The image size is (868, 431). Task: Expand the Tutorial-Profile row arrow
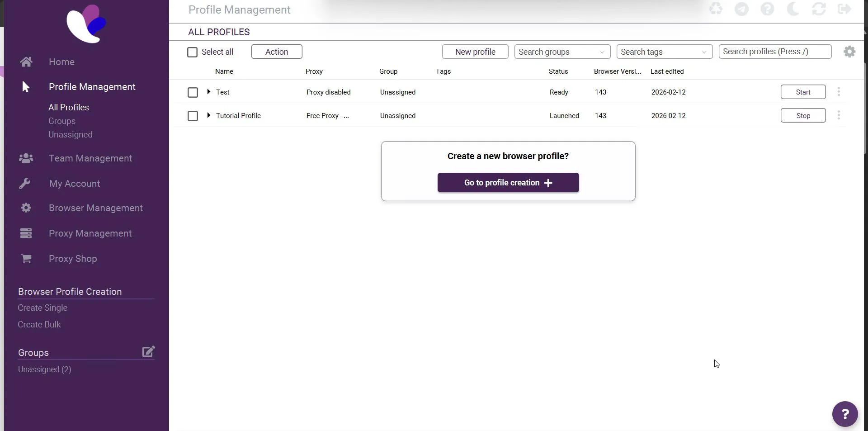point(208,115)
